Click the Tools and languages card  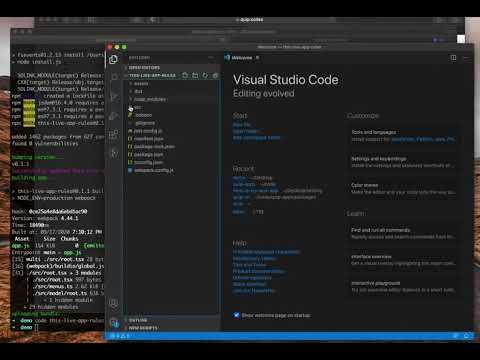pyautogui.click(x=403, y=136)
